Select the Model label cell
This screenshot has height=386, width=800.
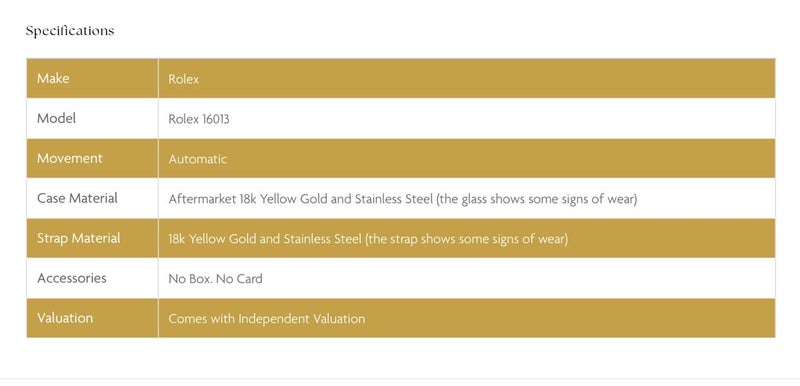pos(92,118)
